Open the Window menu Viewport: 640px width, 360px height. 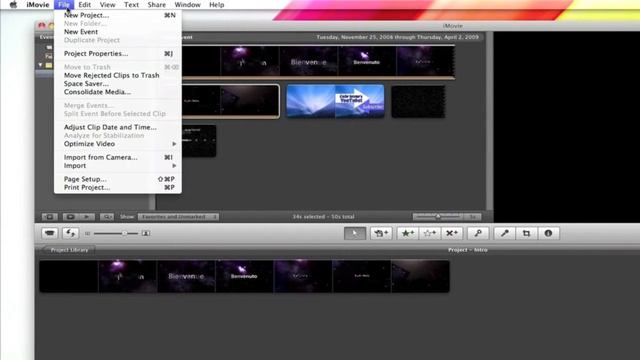coord(187,5)
